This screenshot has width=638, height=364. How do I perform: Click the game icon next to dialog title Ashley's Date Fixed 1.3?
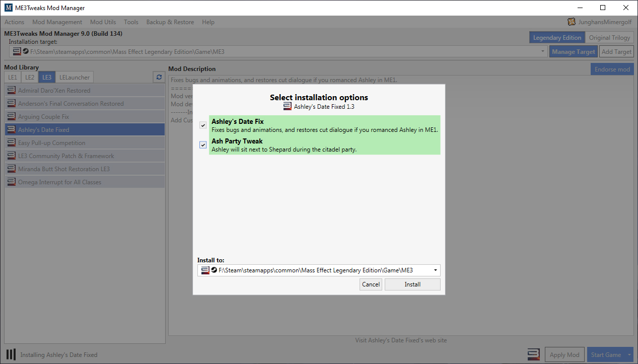coord(288,106)
